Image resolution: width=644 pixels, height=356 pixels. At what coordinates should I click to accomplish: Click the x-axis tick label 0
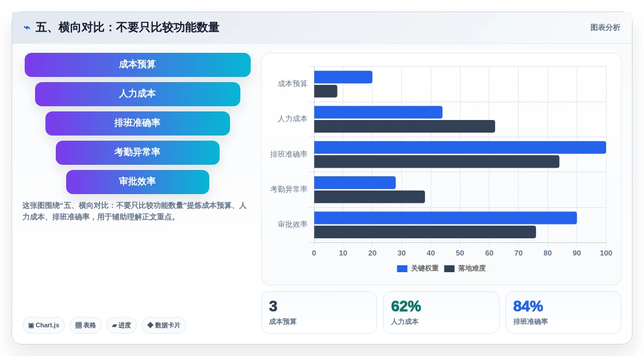pyautogui.click(x=314, y=253)
